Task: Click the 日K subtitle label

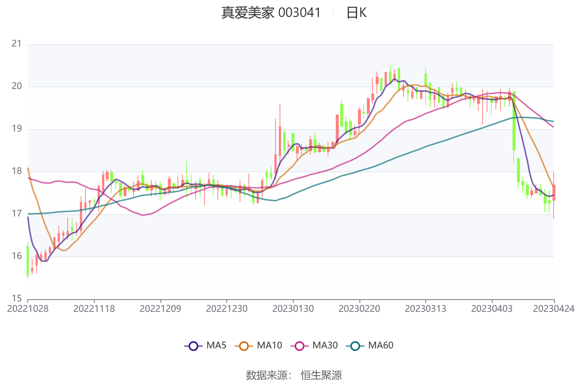Action: pos(356,13)
